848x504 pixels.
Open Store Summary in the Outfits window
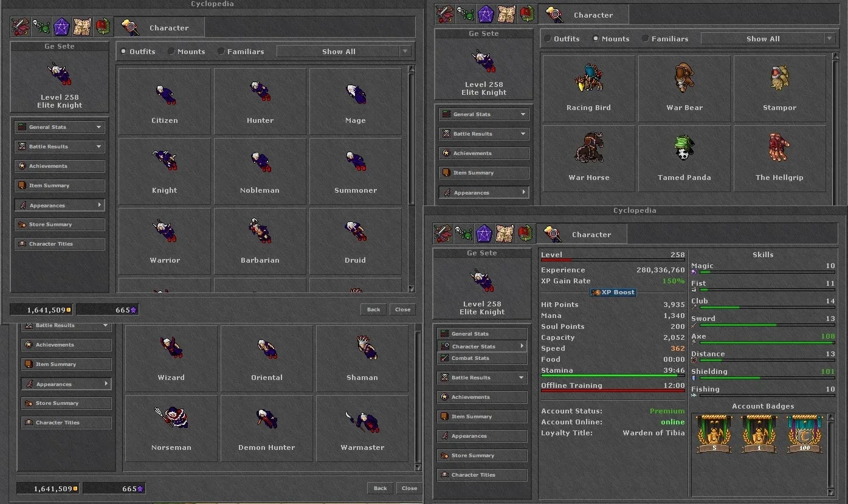point(60,224)
